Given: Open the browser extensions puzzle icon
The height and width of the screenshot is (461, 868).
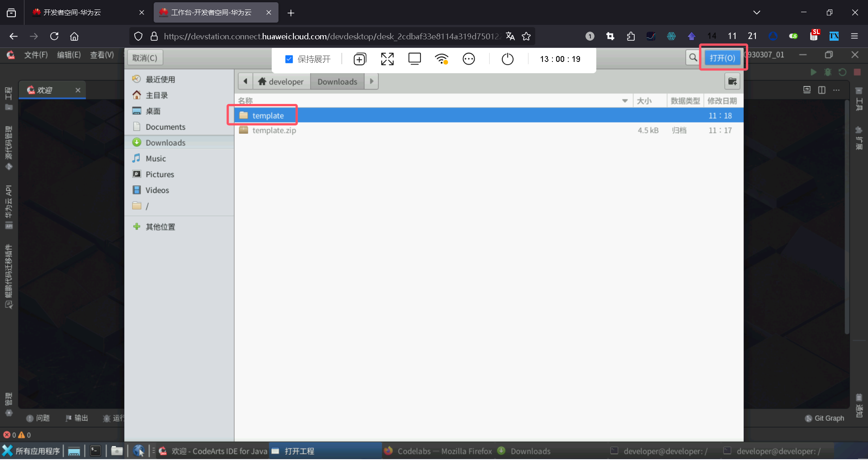Looking at the screenshot, I should pyautogui.click(x=631, y=36).
